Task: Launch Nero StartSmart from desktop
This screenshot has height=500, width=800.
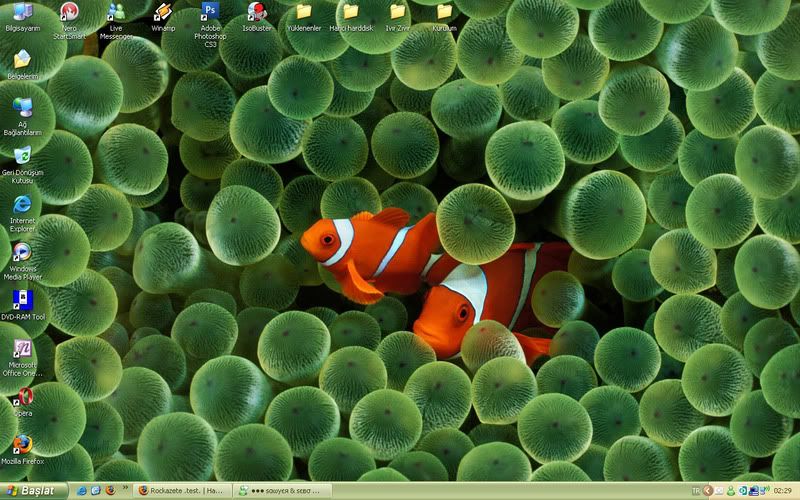Action: [x=69, y=13]
